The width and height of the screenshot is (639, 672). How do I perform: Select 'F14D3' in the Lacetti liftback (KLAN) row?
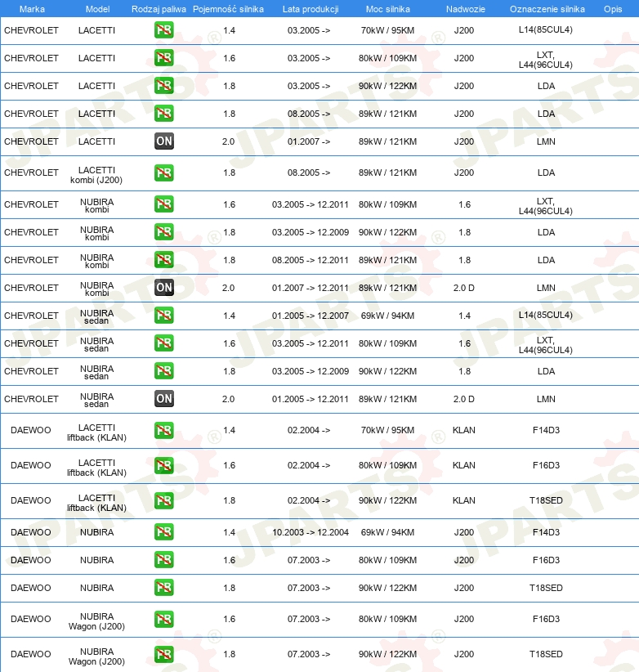[x=546, y=430]
